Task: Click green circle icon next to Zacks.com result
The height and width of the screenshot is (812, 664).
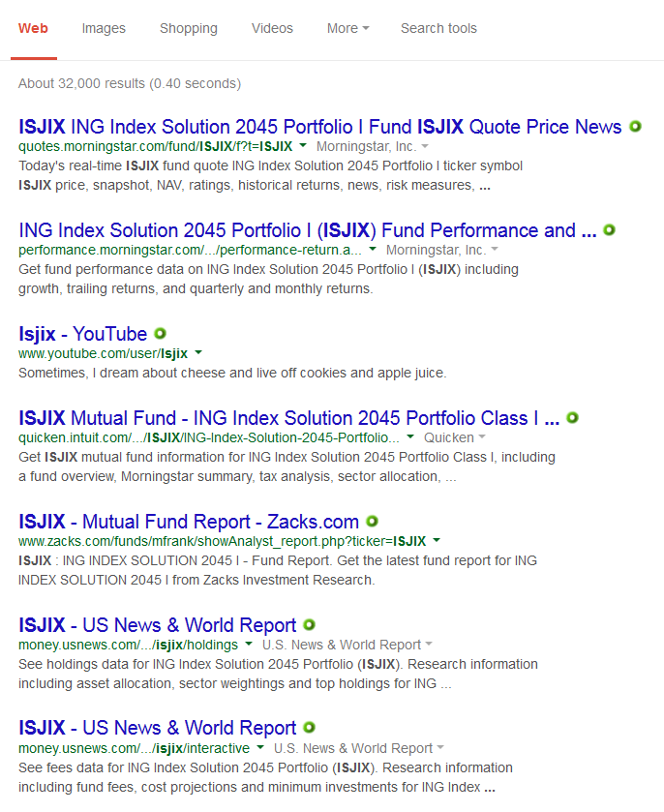Action: pyautogui.click(x=372, y=521)
